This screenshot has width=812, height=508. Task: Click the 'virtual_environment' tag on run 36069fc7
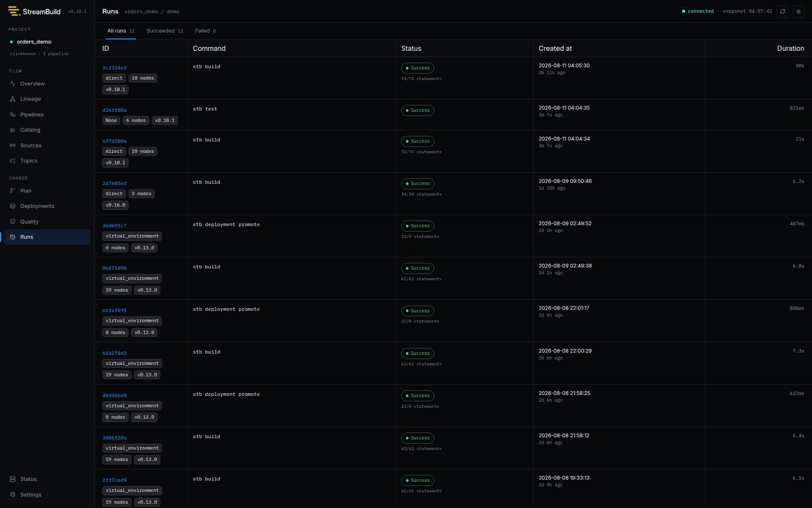tap(132, 236)
